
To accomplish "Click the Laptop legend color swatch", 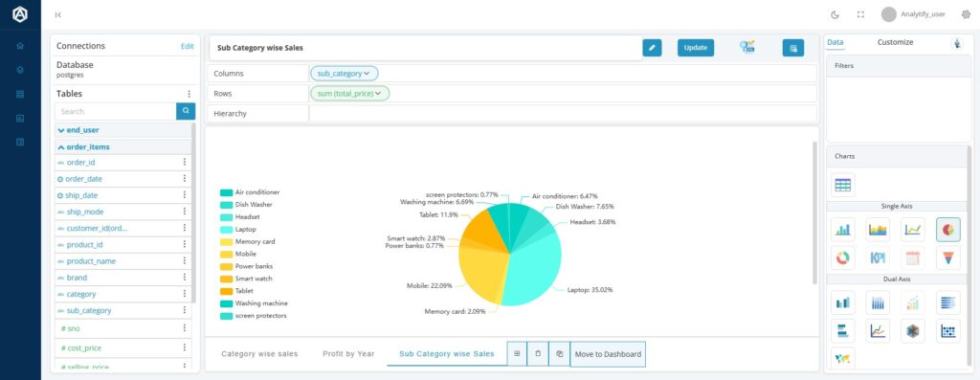I will tap(226, 230).
